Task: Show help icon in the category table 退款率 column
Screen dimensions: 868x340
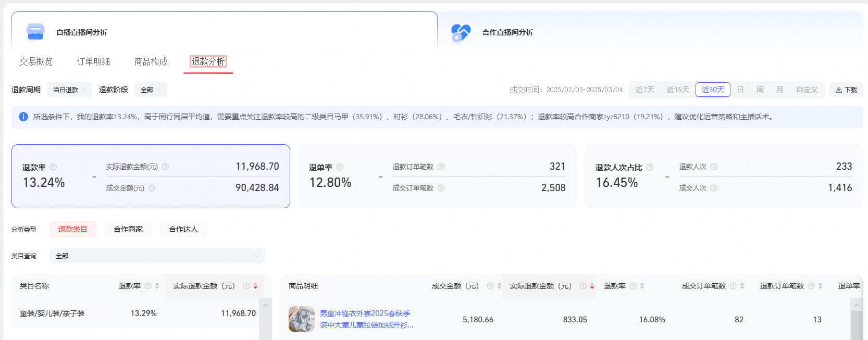Action: (x=148, y=286)
